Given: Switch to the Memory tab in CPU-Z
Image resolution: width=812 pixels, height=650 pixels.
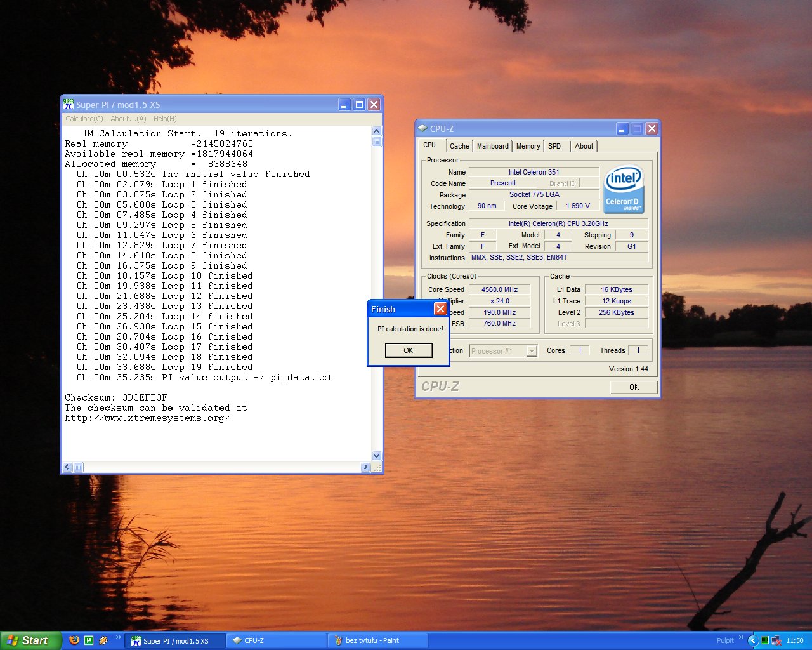Looking at the screenshot, I should 528,146.
